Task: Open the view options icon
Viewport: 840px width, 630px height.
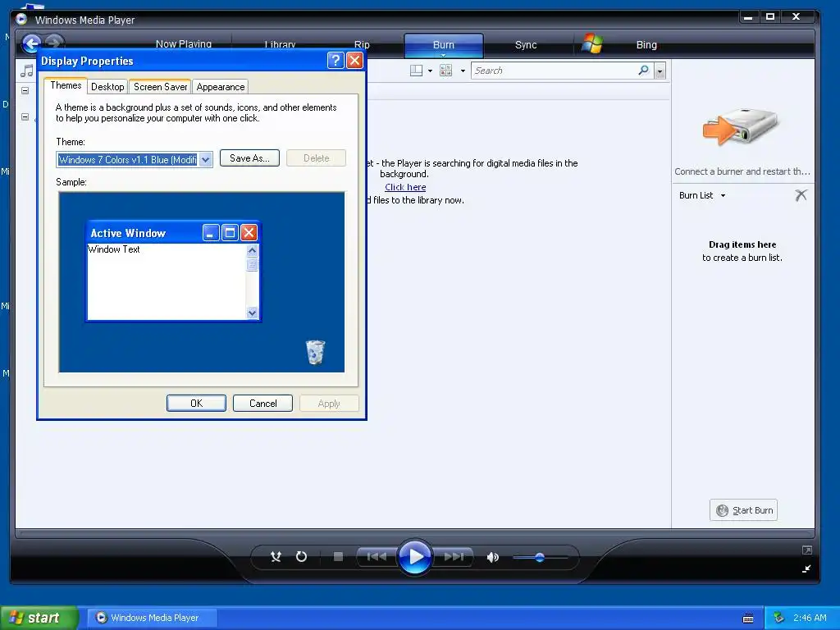Action: (x=445, y=71)
